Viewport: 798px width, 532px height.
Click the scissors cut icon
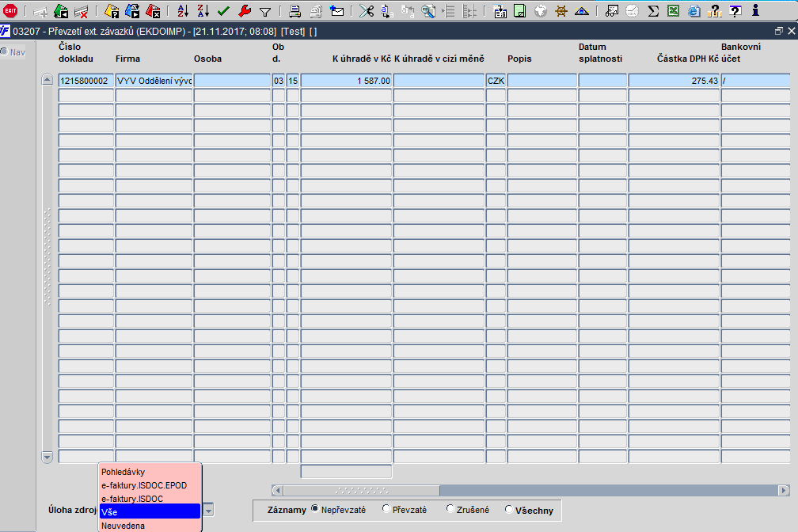tap(367, 11)
